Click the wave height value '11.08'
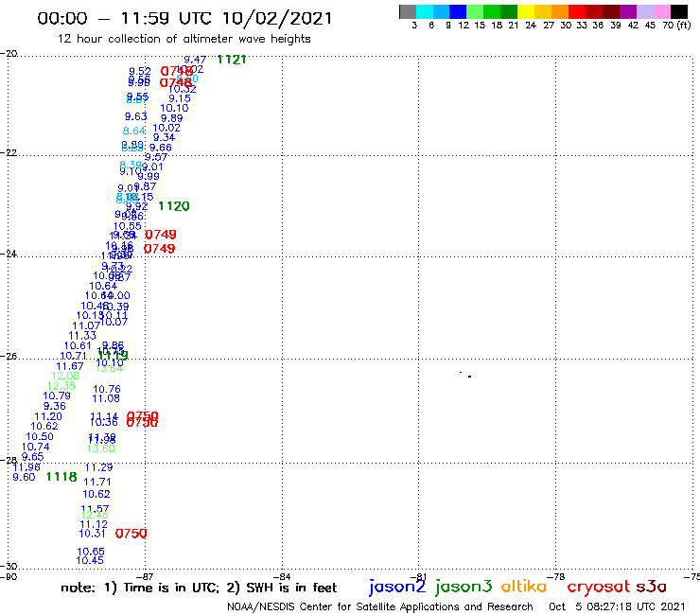 pyautogui.click(x=106, y=398)
